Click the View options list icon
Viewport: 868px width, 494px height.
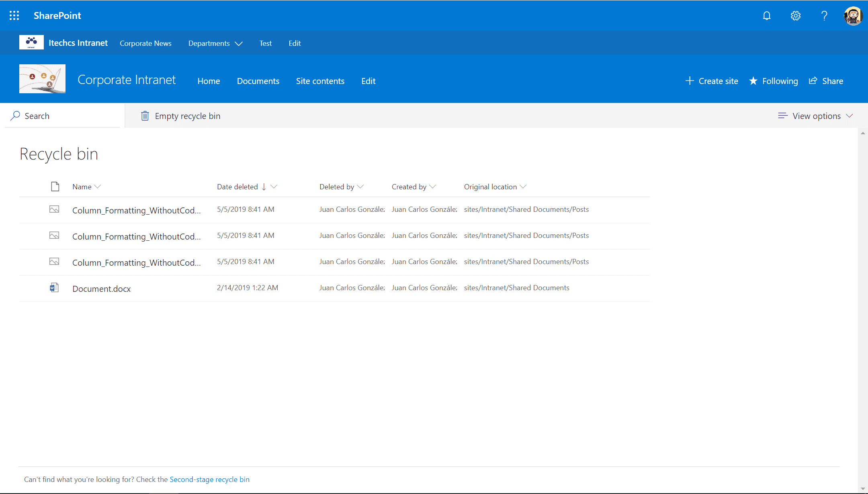coord(782,116)
